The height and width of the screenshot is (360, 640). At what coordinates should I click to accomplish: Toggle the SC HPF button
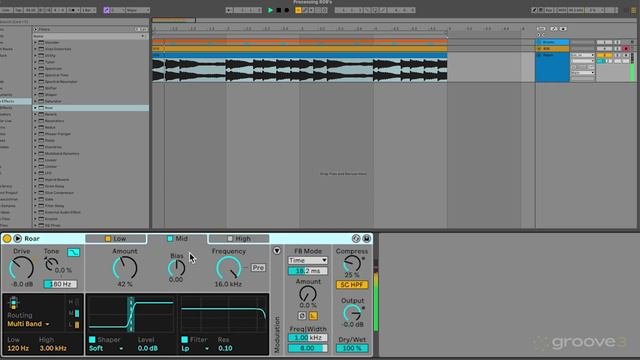point(352,284)
